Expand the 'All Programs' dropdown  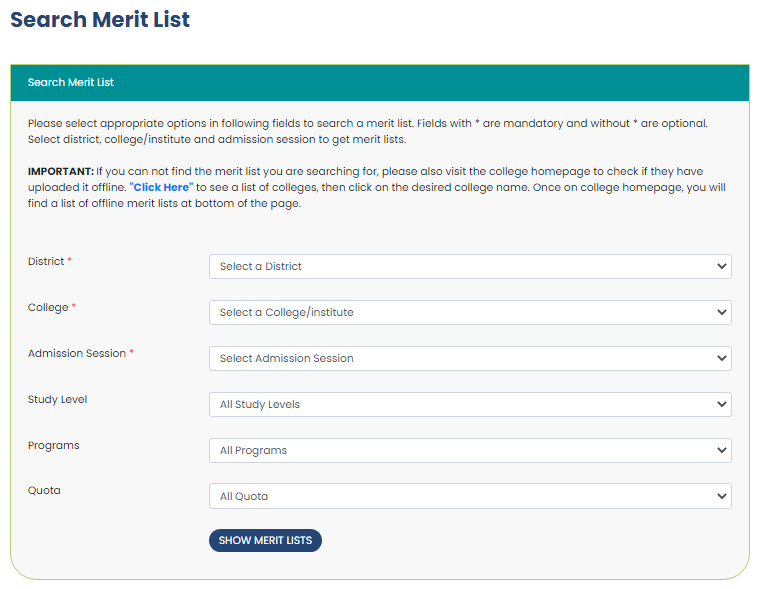click(460, 451)
